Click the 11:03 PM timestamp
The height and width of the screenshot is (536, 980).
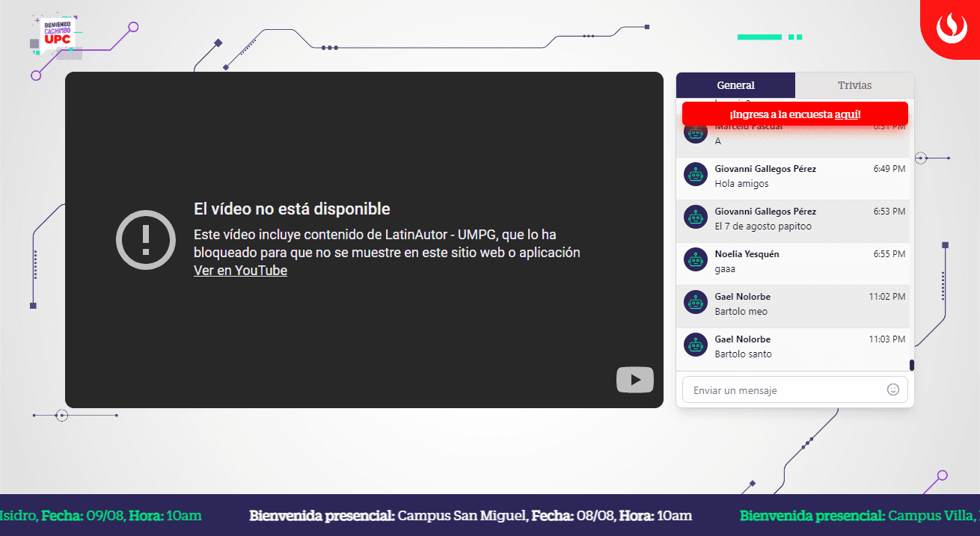tap(887, 339)
